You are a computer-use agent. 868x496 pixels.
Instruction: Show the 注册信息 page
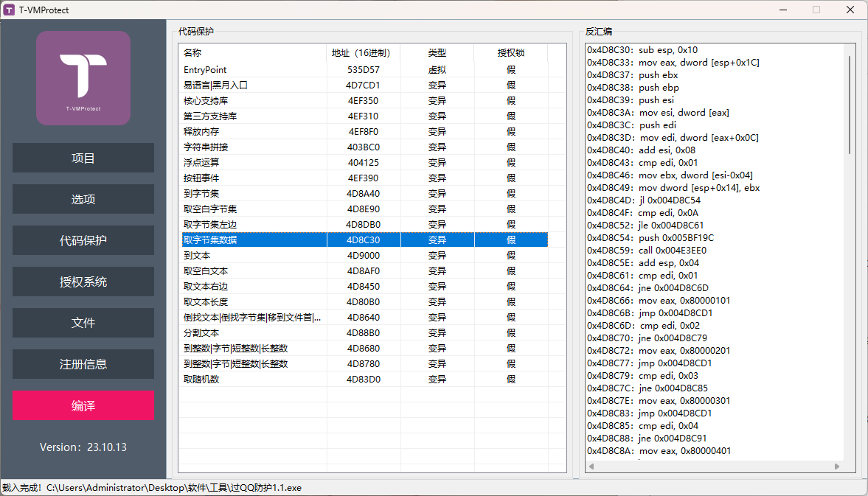(83, 365)
